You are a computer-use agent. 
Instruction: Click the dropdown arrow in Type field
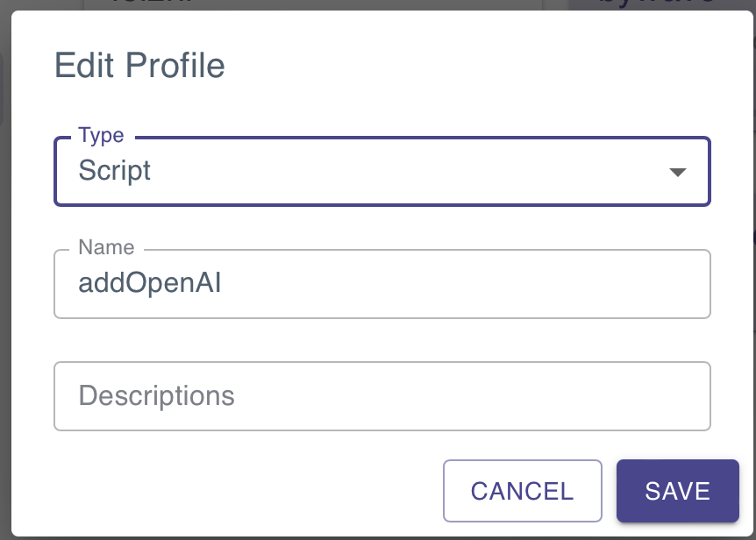(x=677, y=172)
